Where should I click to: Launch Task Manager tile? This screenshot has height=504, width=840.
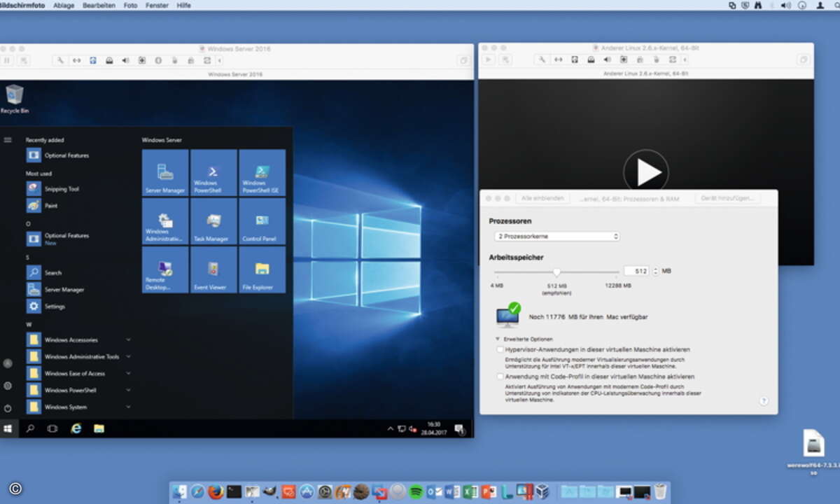(x=213, y=220)
